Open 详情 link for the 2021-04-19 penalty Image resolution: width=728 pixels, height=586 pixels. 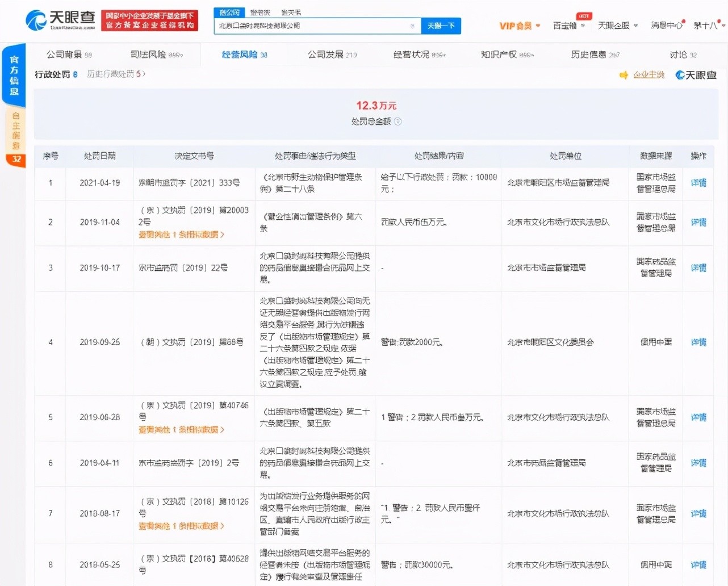[x=698, y=183]
